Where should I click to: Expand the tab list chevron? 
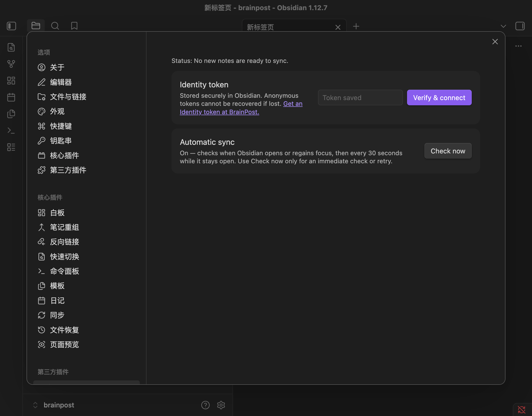point(503,26)
